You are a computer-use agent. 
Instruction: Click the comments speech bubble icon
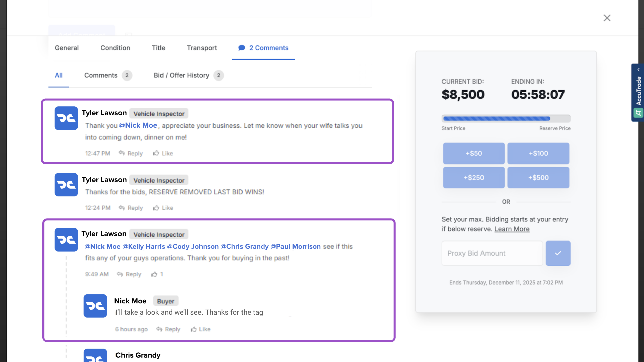click(242, 48)
